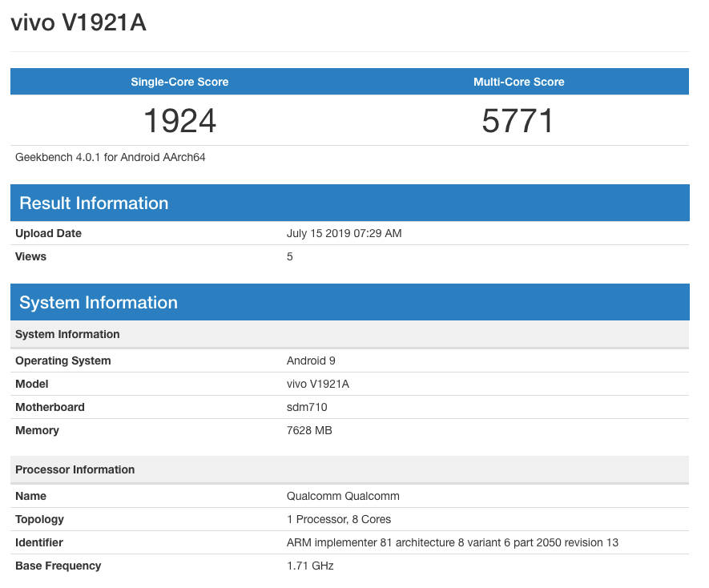This screenshot has width=709, height=588.
Task: Select the single-core score value 1924
Action: coord(179,121)
